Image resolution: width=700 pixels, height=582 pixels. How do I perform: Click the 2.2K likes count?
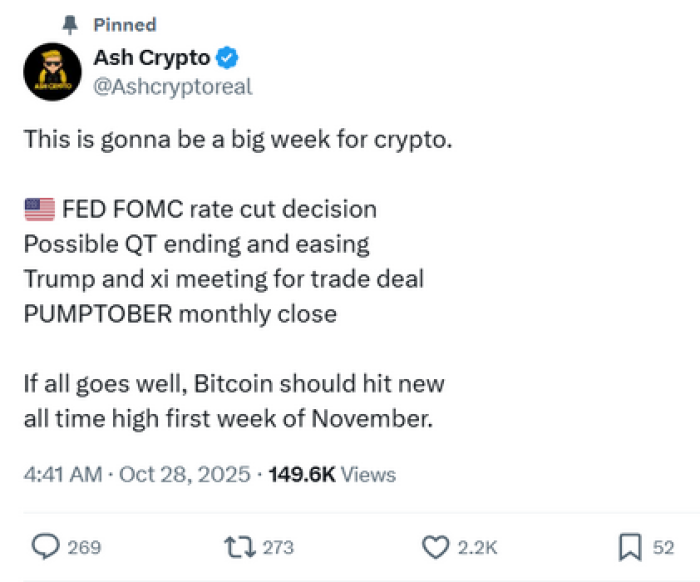[x=476, y=547]
